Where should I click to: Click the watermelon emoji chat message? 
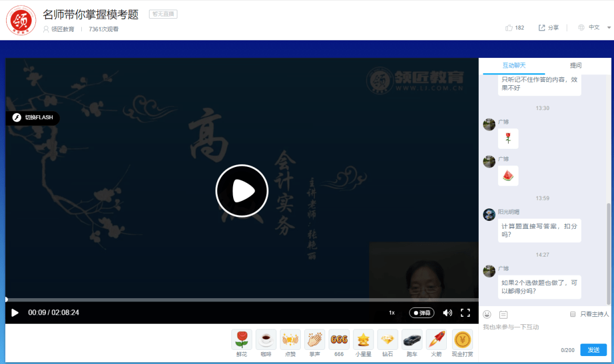point(508,175)
